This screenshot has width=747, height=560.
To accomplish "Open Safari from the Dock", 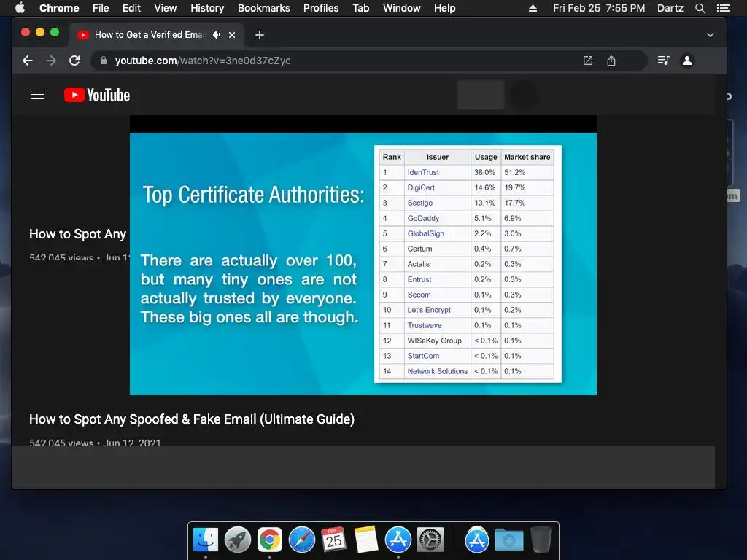I will pyautogui.click(x=301, y=540).
